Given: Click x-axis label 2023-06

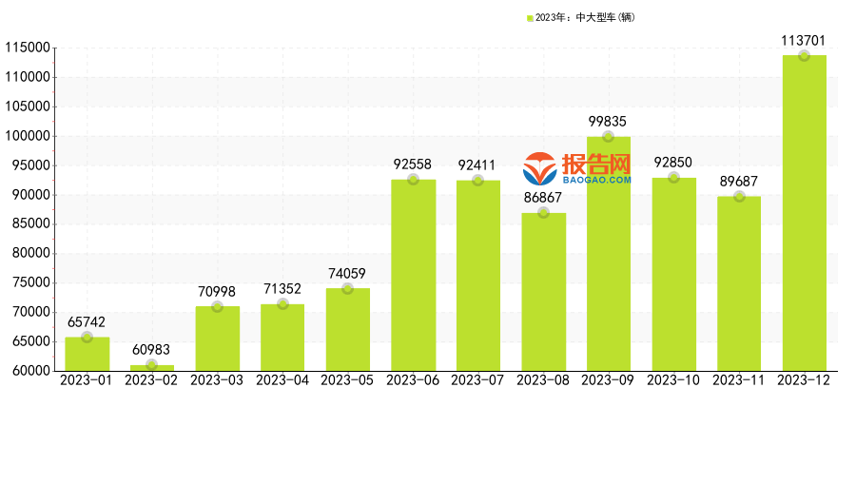Looking at the screenshot, I should (x=413, y=380).
